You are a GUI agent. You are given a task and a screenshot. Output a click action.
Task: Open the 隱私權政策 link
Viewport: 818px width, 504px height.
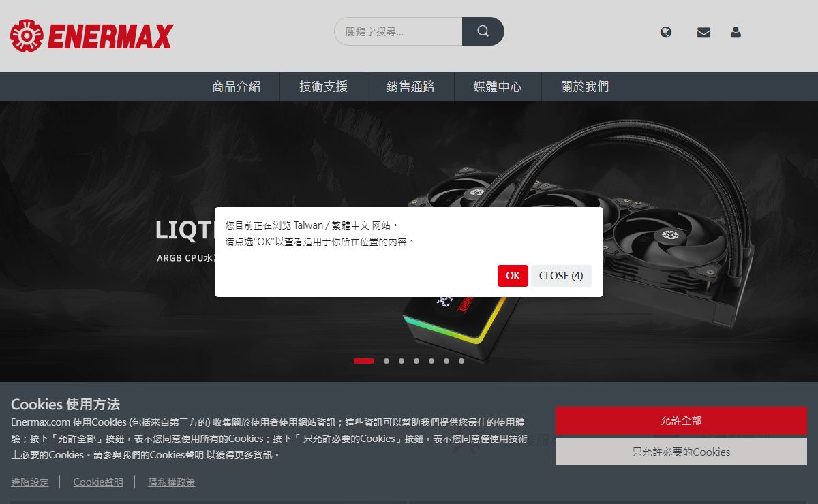172,482
